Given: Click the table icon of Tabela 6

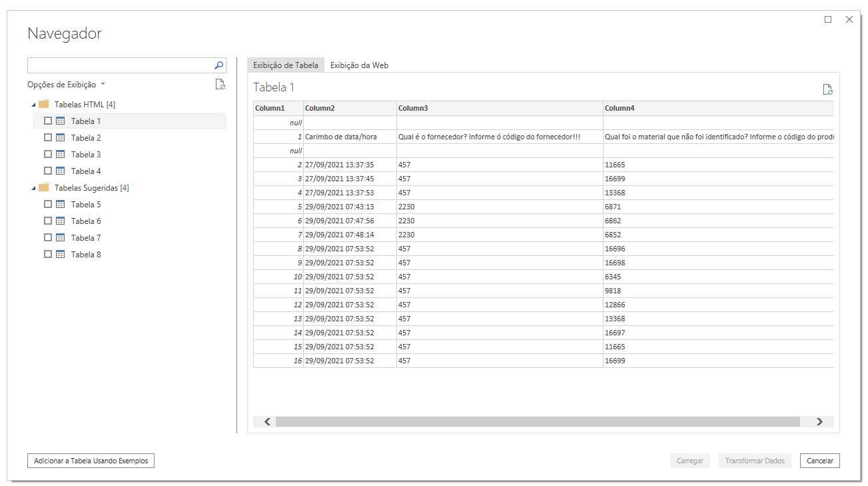Looking at the screenshot, I should pyautogui.click(x=61, y=221).
